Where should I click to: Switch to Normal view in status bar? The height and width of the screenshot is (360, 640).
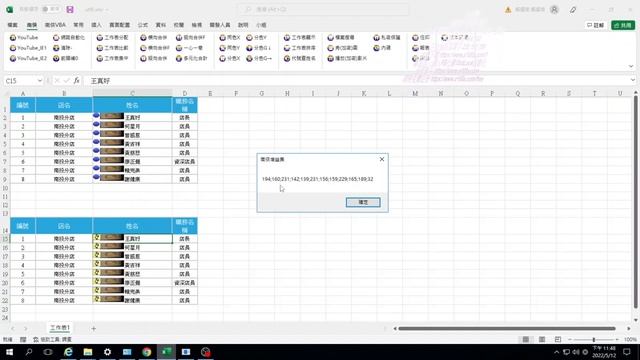click(526, 340)
